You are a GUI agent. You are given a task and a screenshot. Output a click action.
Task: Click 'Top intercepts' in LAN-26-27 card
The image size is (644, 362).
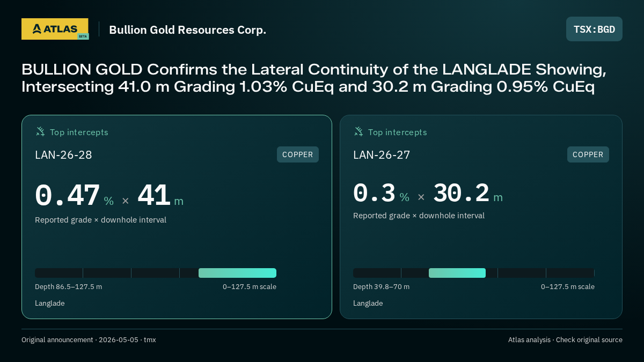(397, 132)
